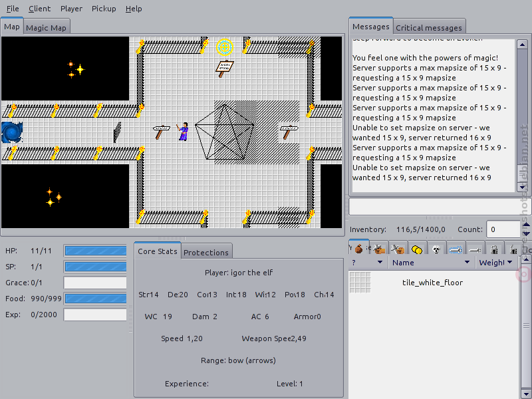Click the HP value 11/11

point(41,251)
